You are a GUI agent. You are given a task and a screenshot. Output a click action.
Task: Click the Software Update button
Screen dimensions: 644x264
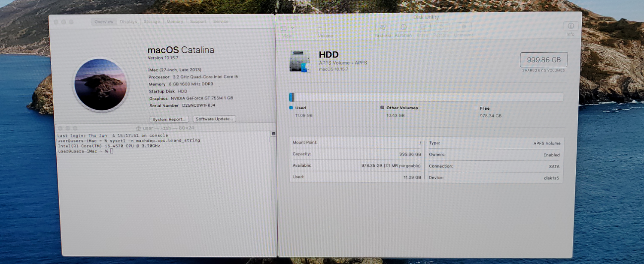point(214,119)
